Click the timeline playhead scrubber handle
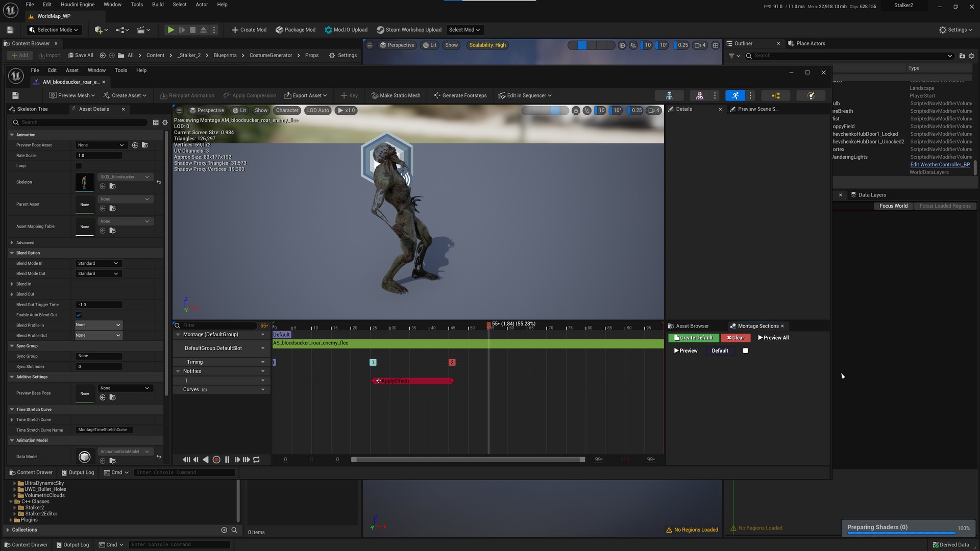This screenshot has width=980, height=551. click(489, 325)
